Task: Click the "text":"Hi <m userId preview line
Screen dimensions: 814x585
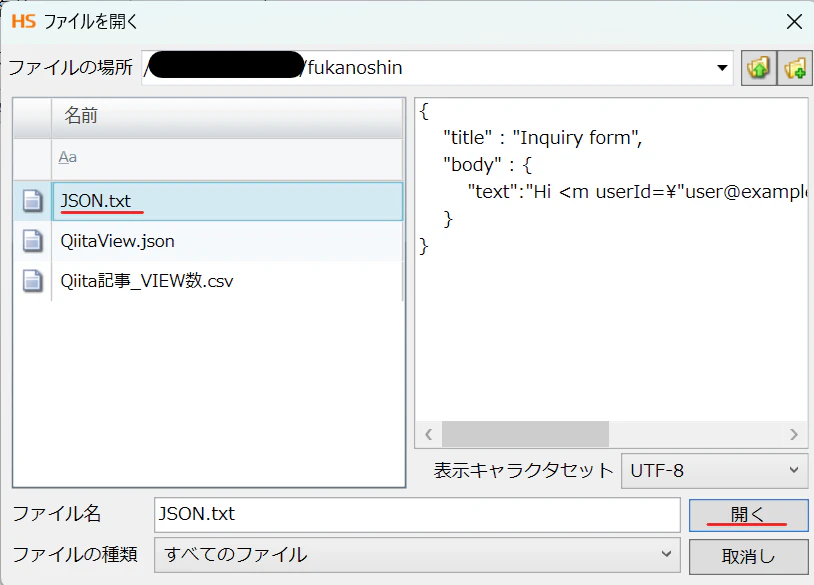Action: 637,192
